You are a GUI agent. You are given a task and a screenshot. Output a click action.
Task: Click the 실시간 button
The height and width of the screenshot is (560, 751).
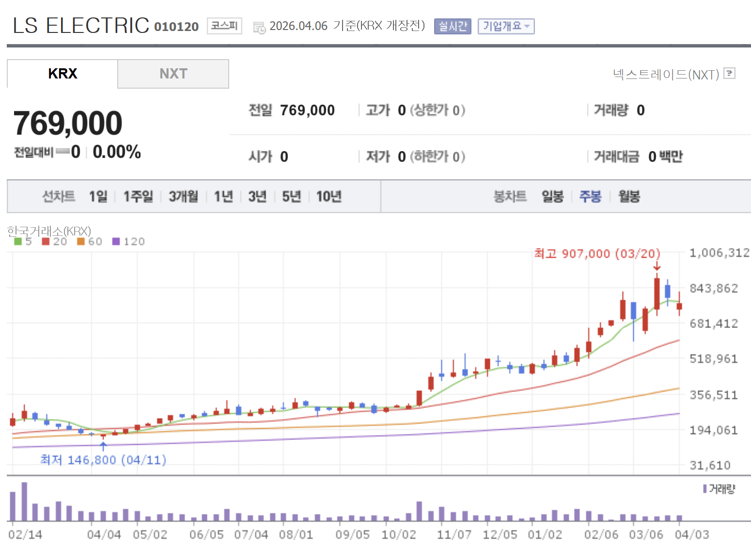[453, 26]
